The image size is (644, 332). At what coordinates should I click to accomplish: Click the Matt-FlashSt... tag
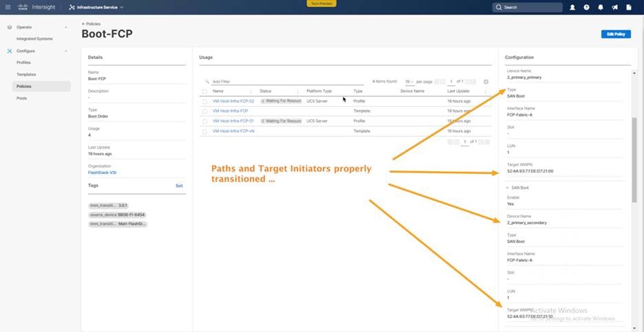point(118,224)
